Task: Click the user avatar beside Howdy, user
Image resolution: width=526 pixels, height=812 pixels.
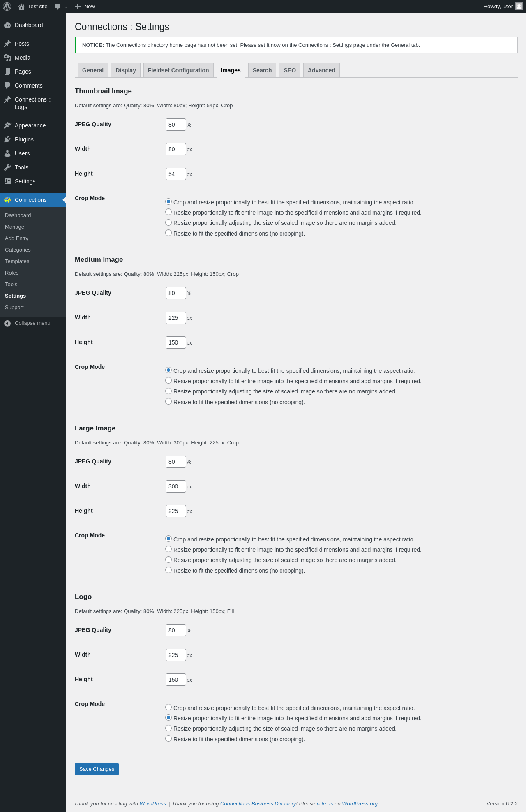Action: coord(519,6)
